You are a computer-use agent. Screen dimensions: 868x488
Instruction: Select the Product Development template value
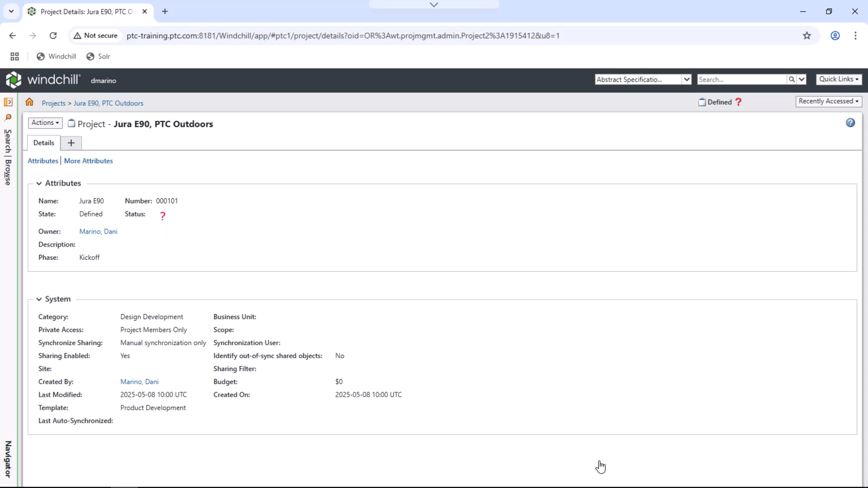coord(153,408)
